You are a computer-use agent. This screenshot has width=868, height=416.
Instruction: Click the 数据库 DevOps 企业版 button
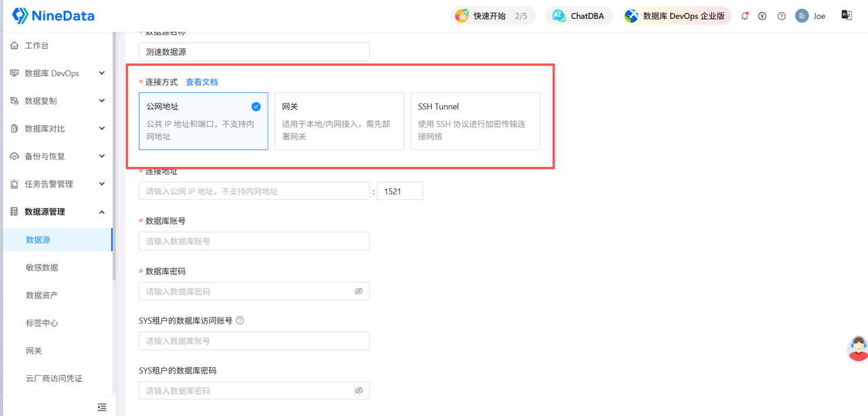677,16
